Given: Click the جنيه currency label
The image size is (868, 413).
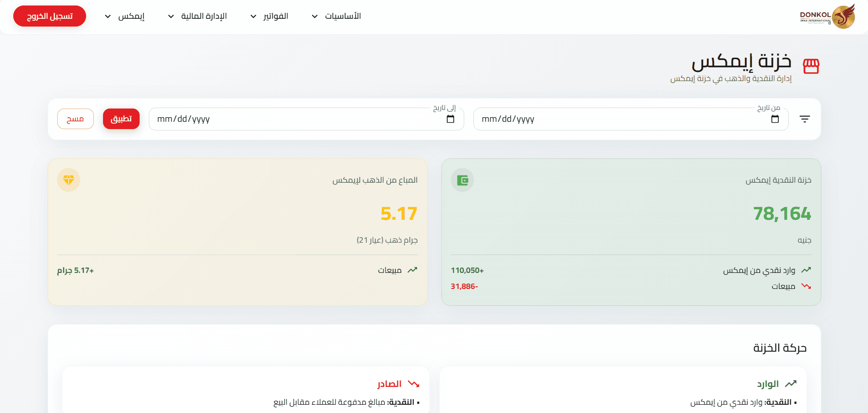Looking at the screenshot, I should pyautogui.click(x=804, y=240).
